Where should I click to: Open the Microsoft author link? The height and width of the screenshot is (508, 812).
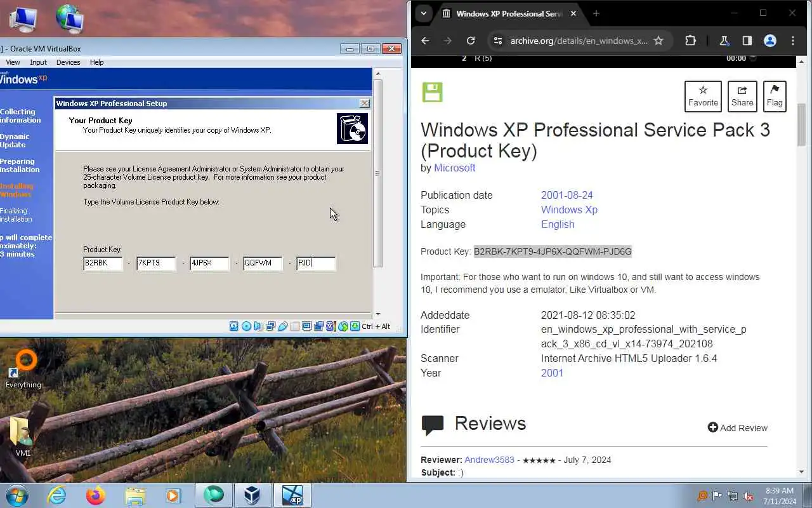coord(454,168)
